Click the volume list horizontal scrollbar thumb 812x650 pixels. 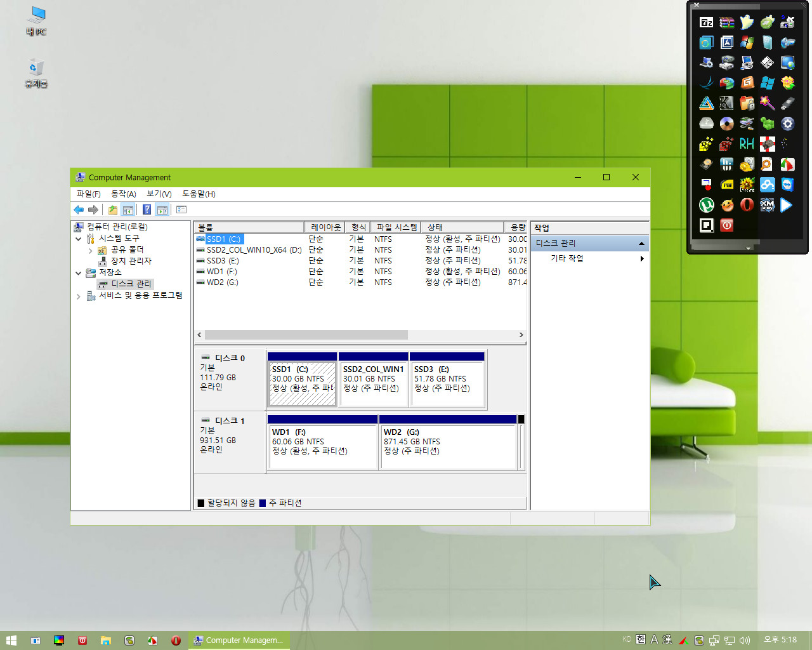point(306,335)
